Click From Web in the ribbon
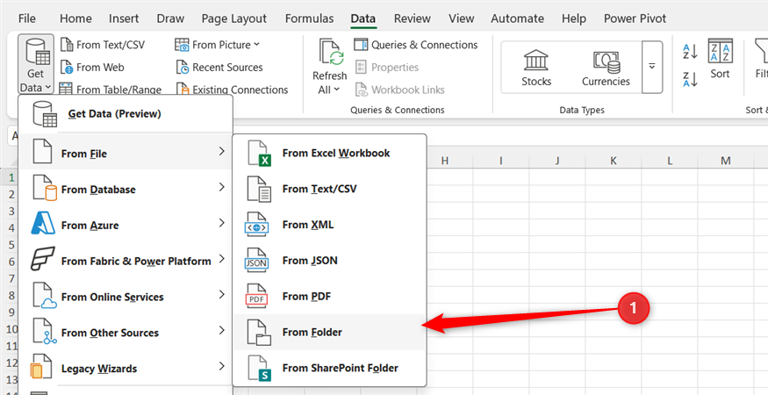 (92, 67)
